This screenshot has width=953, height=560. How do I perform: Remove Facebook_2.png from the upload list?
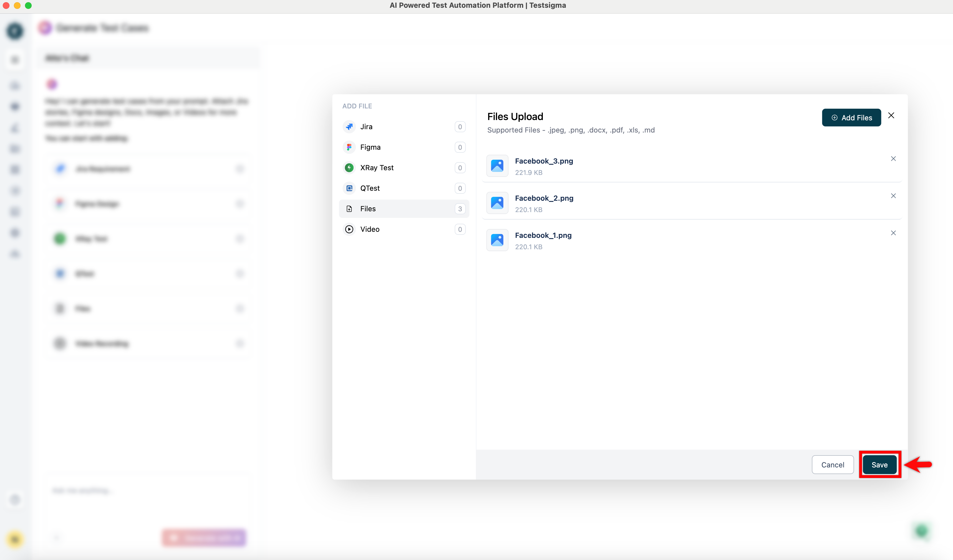coord(894,195)
